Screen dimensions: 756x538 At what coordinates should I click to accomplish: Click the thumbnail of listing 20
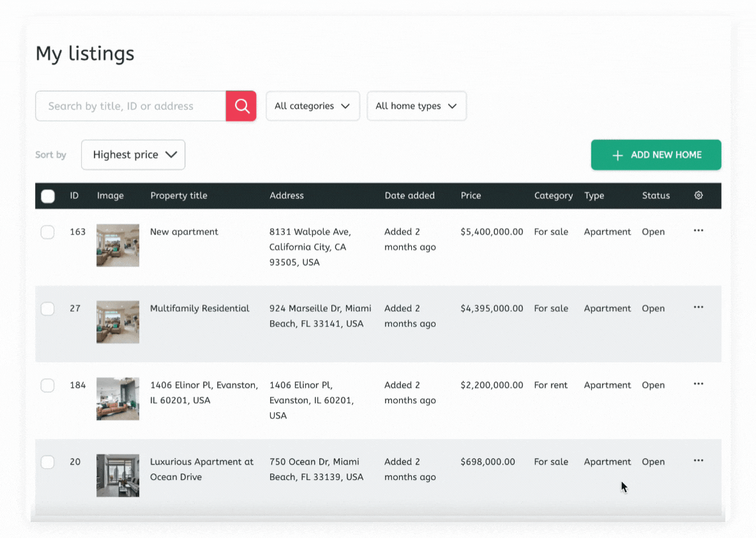click(x=117, y=475)
